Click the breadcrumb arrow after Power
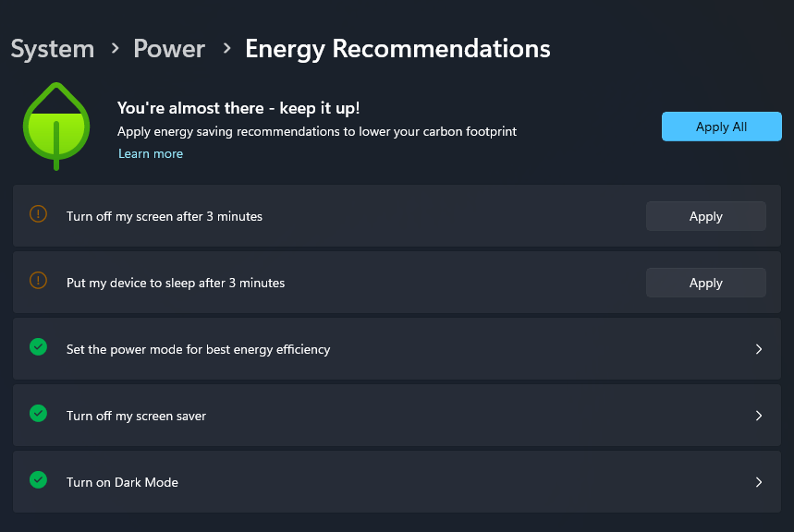The height and width of the screenshot is (532, 794). (x=226, y=48)
